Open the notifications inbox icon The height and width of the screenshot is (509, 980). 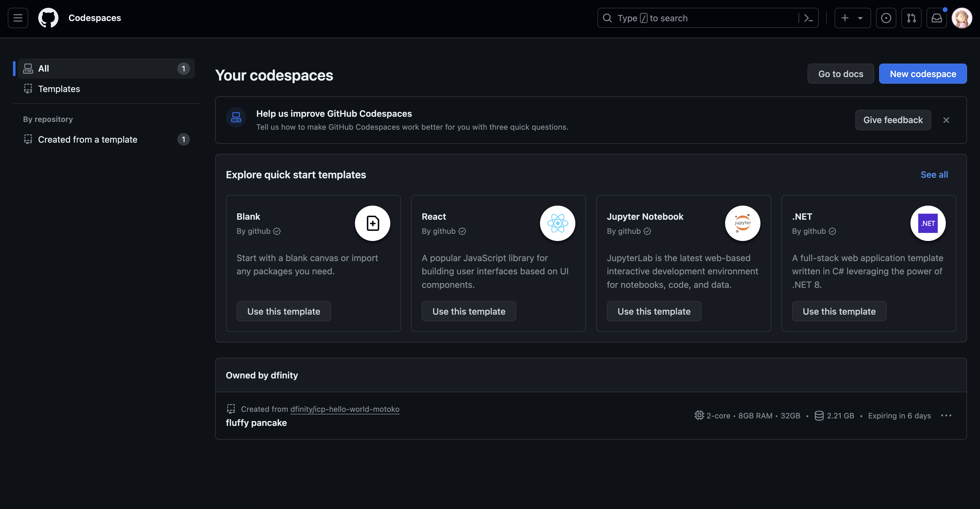(x=937, y=18)
